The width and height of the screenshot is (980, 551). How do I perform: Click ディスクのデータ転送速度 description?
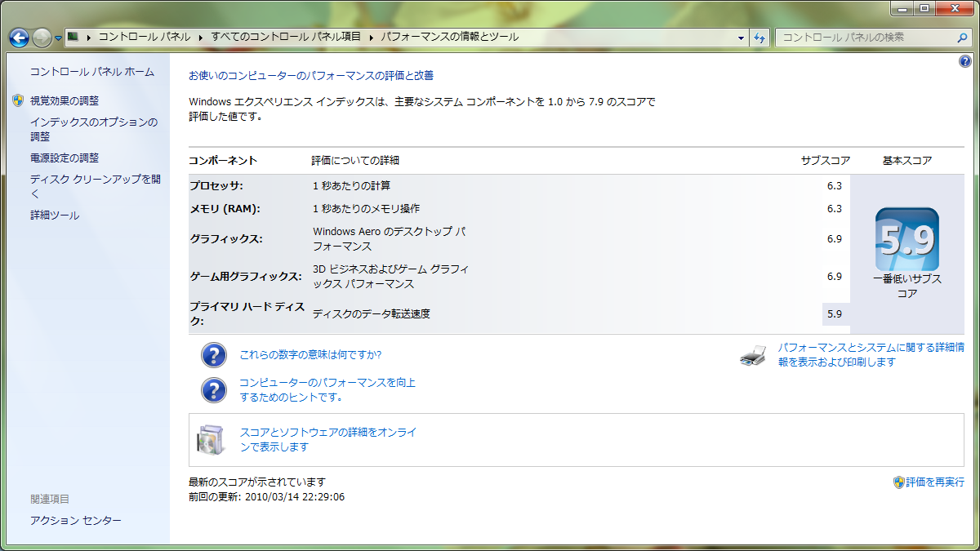click(x=372, y=314)
